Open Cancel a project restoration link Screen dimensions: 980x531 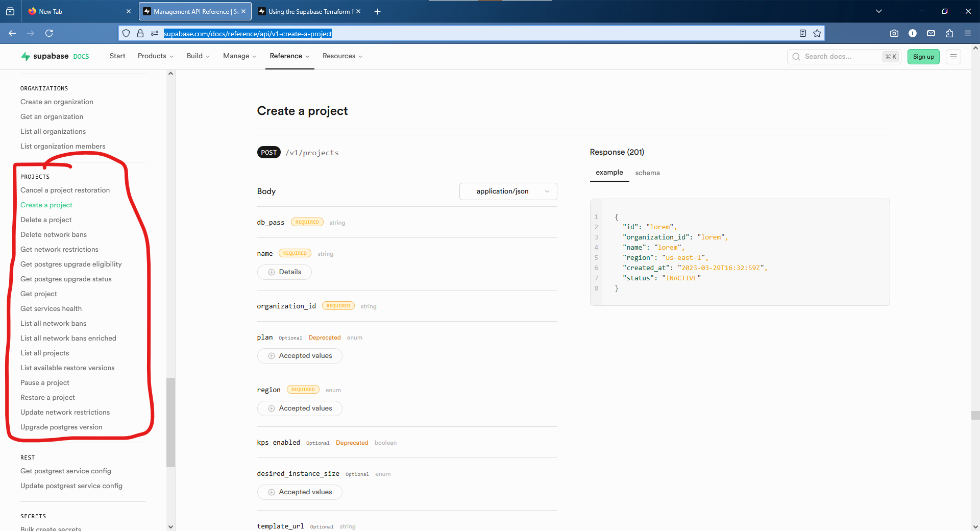point(65,190)
